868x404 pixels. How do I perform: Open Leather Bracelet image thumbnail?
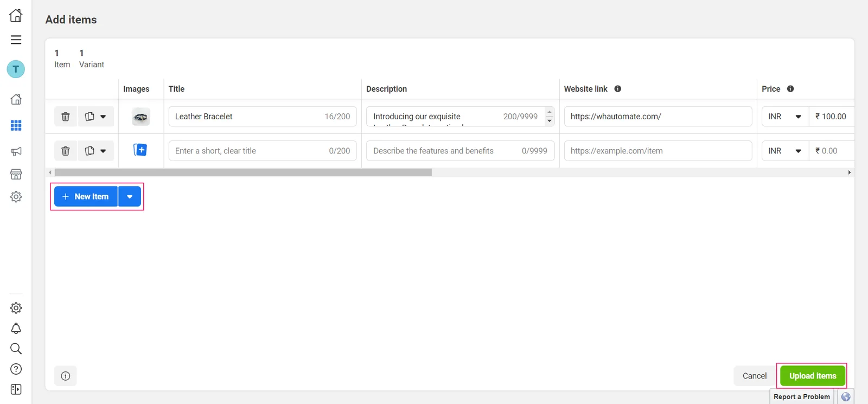click(x=141, y=117)
